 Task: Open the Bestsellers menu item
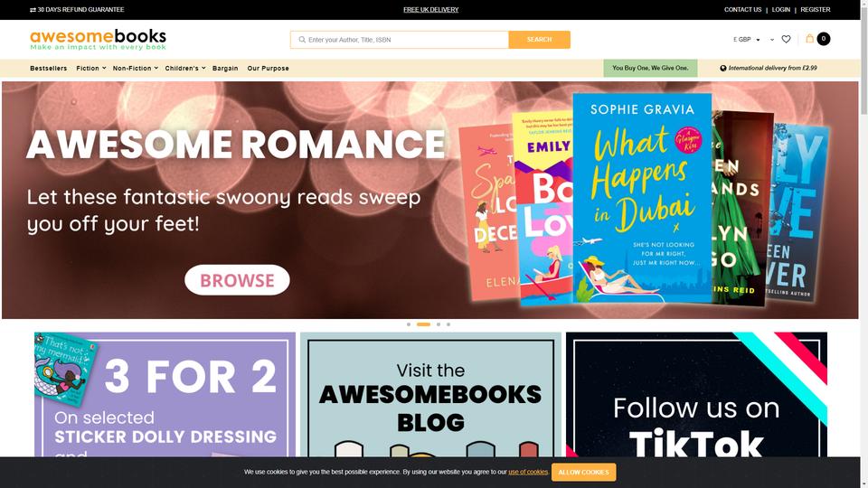[48, 68]
